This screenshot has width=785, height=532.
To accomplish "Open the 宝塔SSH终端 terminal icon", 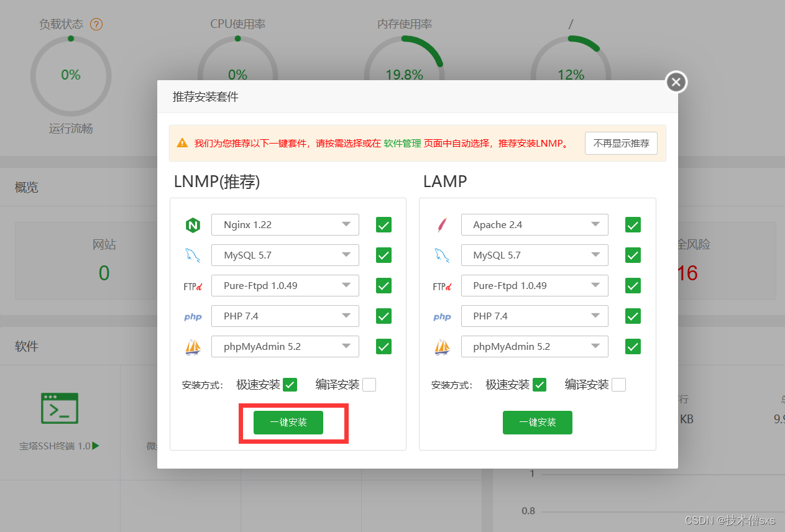I will (60, 408).
